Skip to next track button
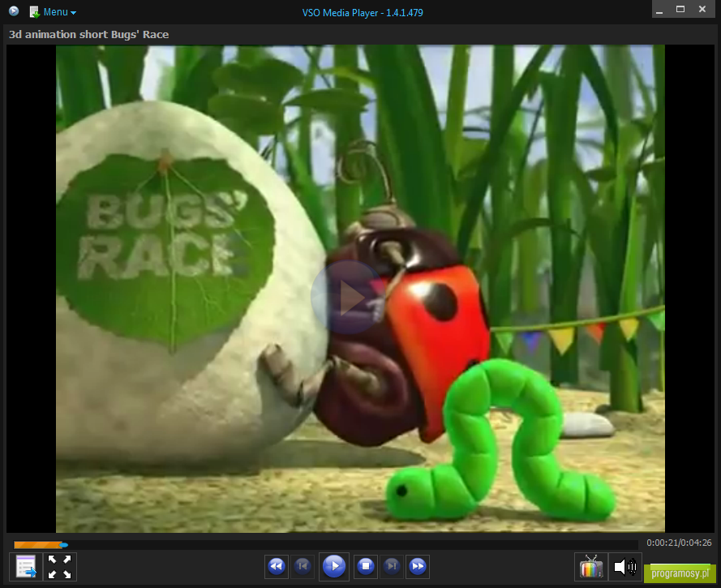The height and width of the screenshot is (588, 721). (x=392, y=566)
